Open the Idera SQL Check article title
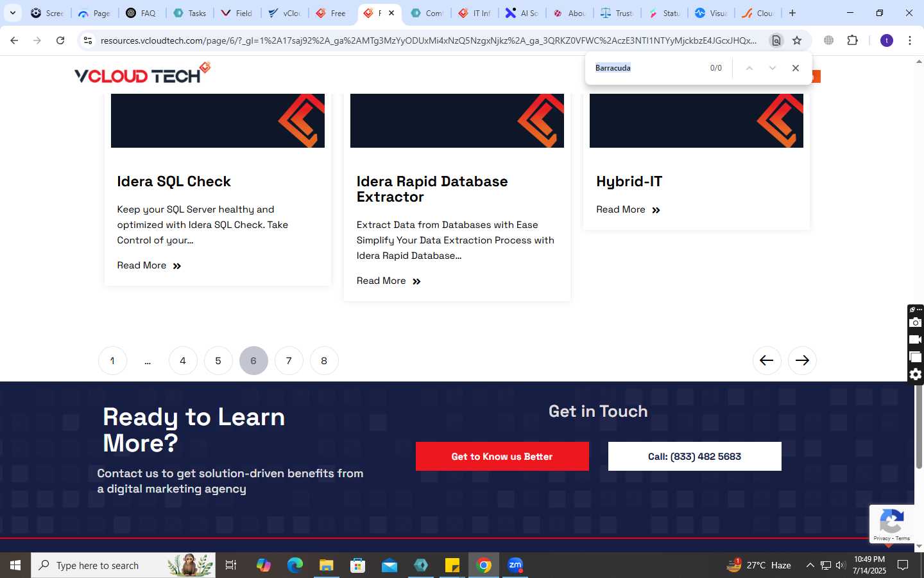924x578 pixels. click(174, 182)
